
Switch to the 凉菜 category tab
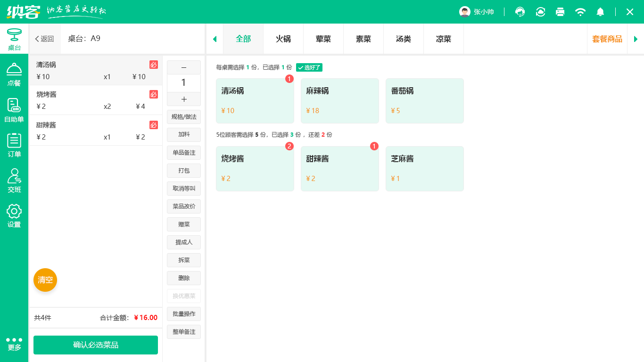(x=443, y=39)
